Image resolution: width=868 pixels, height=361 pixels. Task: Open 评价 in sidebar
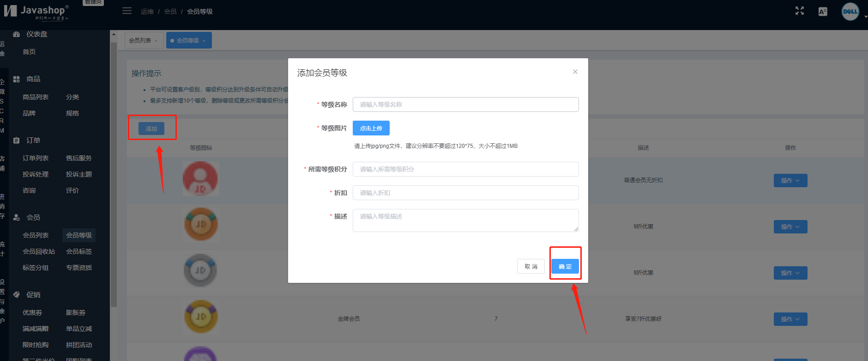[x=72, y=190]
